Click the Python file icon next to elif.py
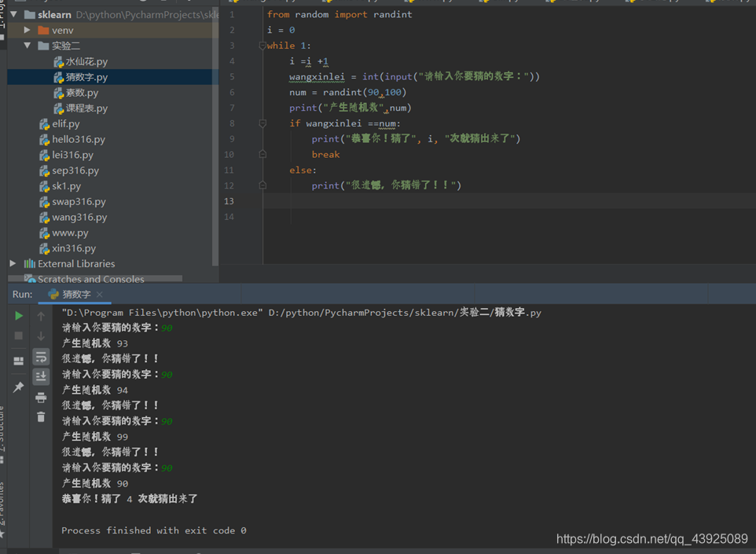756x554 pixels. [44, 124]
